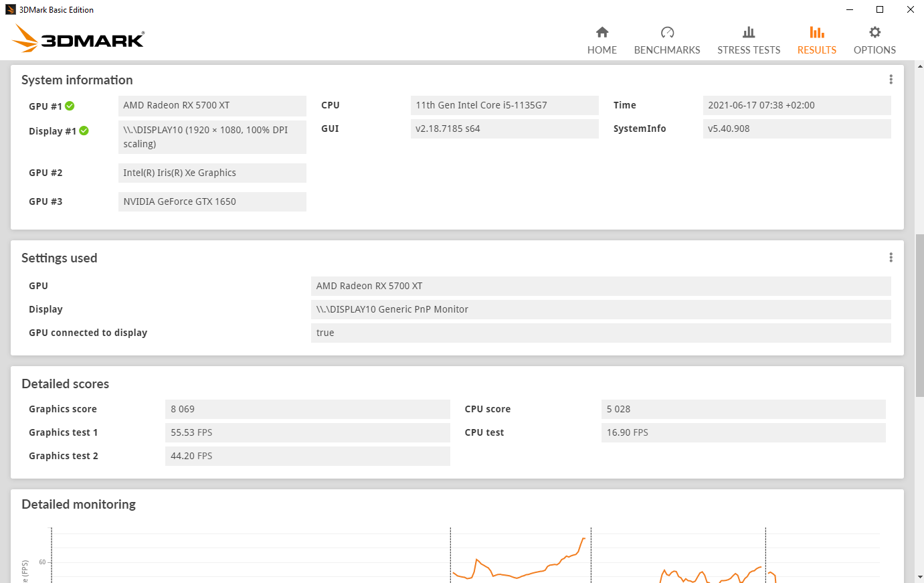Click Display #1 green check icon
The width and height of the screenshot is (924, 583).
point(84,131)
